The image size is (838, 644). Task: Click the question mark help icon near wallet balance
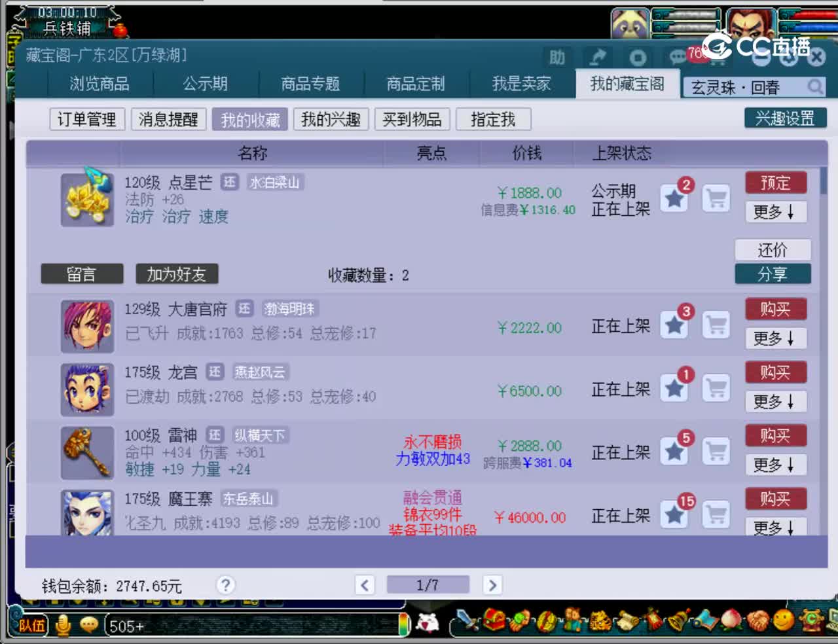(x=226, y=584)
